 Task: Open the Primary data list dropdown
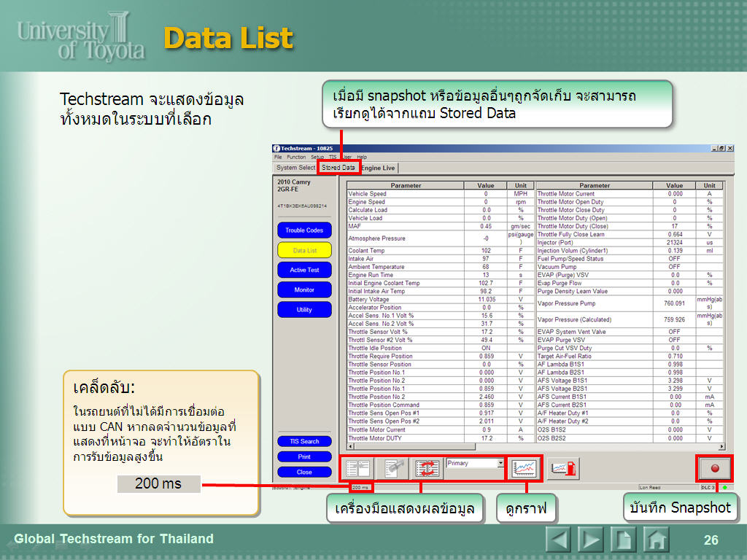point(500,463)
